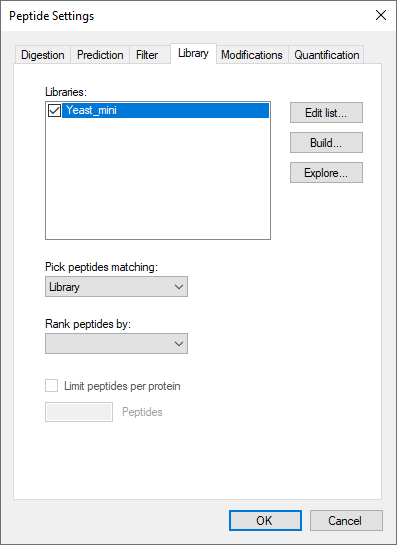Image resolution: width=397 pixels, height=545 pixels.
Task: Confirm settings with the OK button
Action: tap(265, 520)
